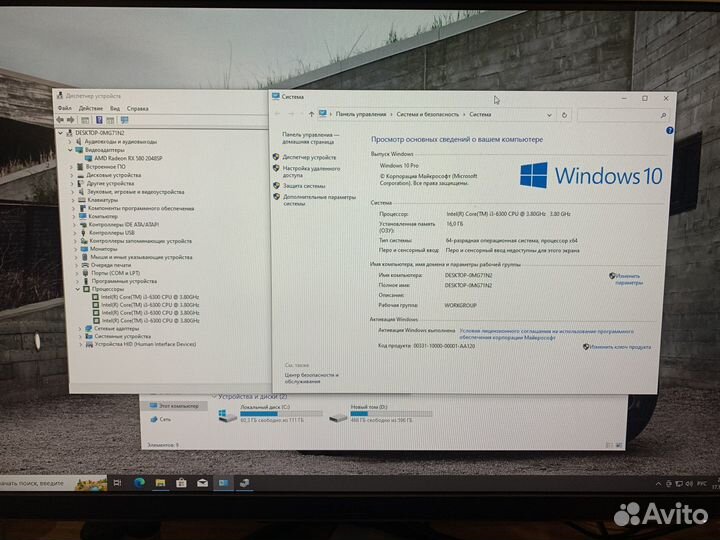Collapse the DESKTOP-0MG71N2 root node
The height and width of the screenshot is (540, 720).
click(x=60, y=133)
